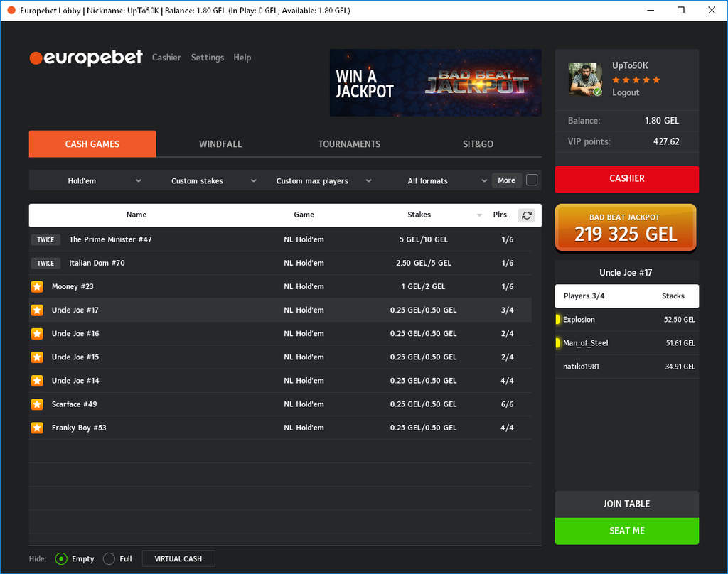Click the red CASHIER button

627,179
